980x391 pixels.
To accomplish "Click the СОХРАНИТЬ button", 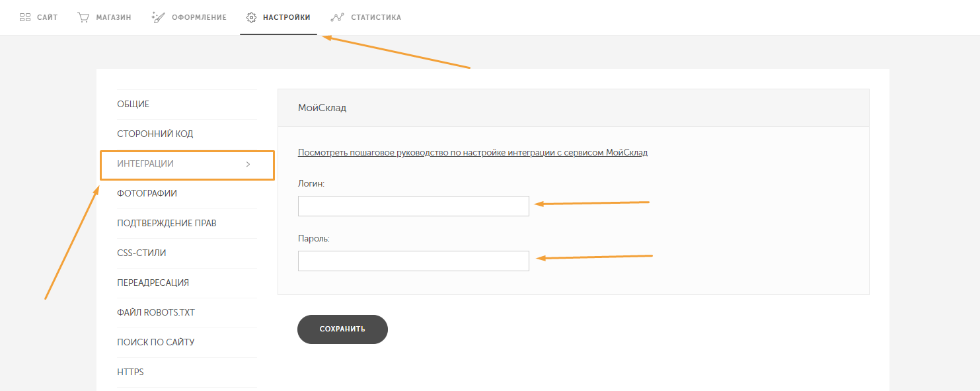I will tap(342, 329).
